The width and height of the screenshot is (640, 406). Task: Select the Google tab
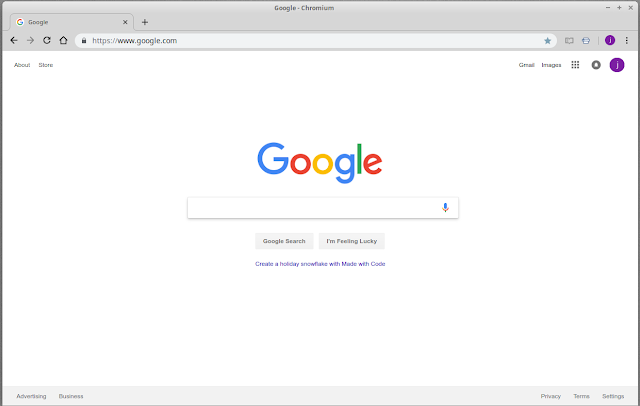(71, 22)
